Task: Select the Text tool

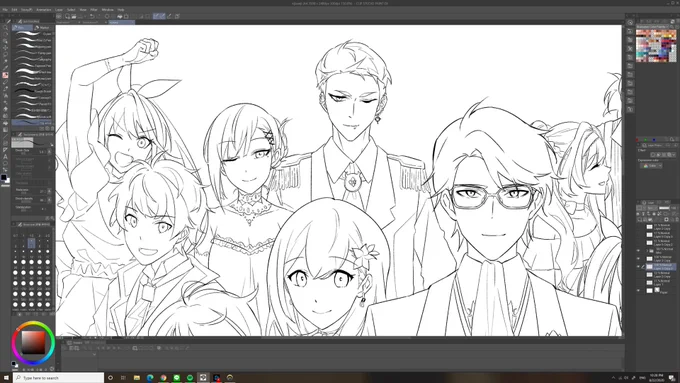Action: pos(6,157)
